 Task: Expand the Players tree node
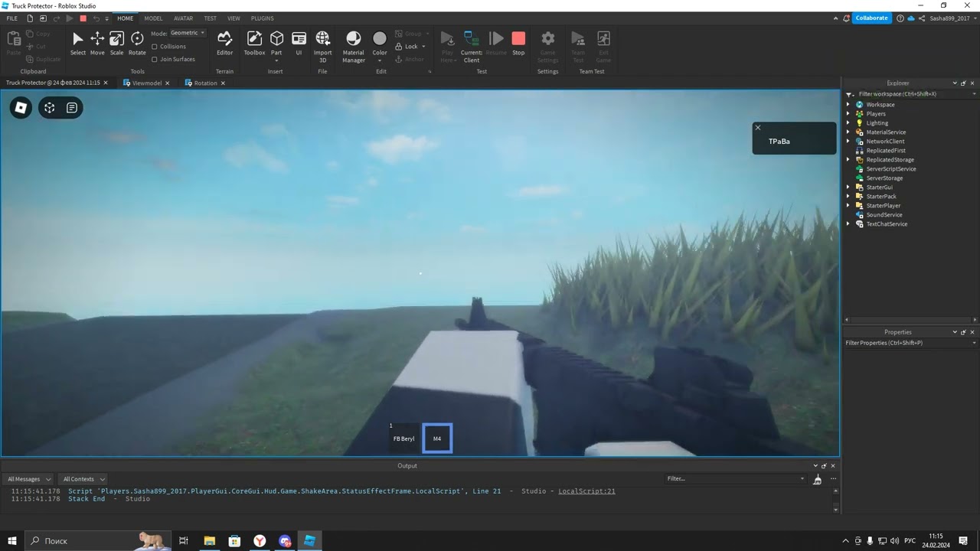pos(848,114)
